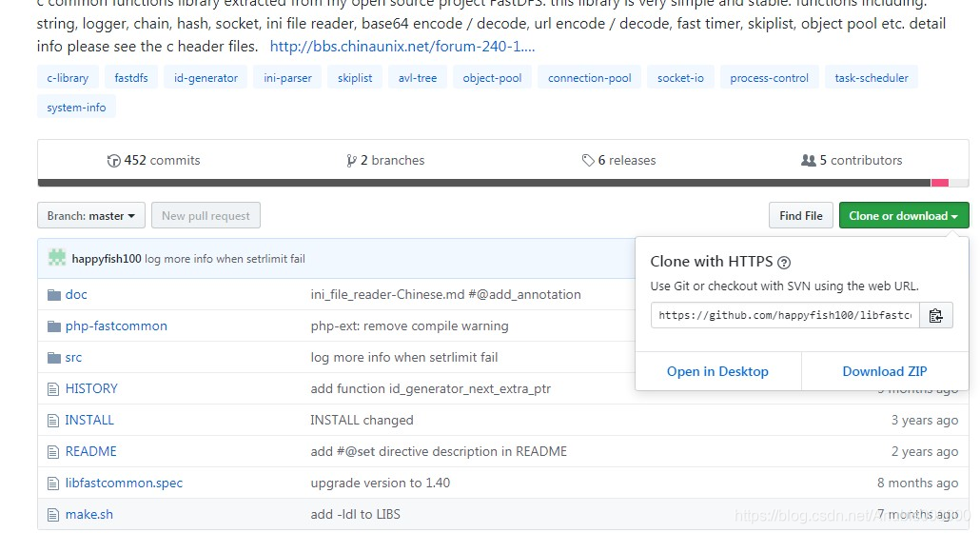Open 'upgrade version to 1.40' commit message
The height and width of the screenshot is (533, 980).
pos(380,484)
